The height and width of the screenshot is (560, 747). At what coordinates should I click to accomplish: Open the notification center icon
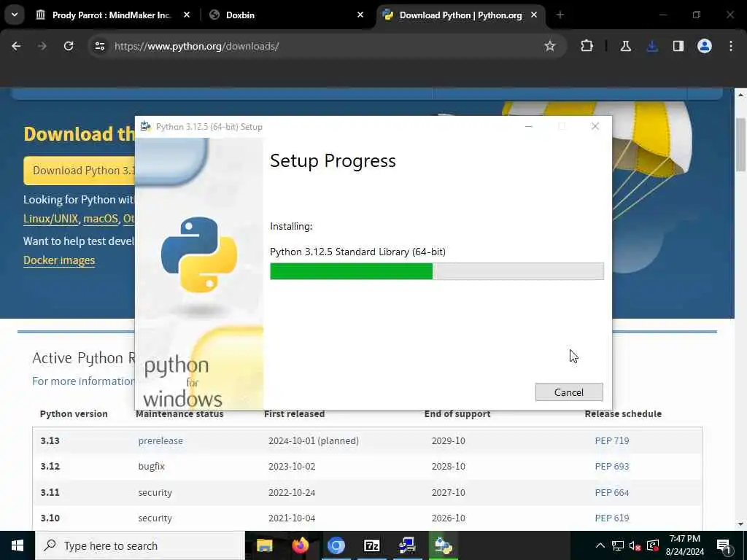(724, 546)
